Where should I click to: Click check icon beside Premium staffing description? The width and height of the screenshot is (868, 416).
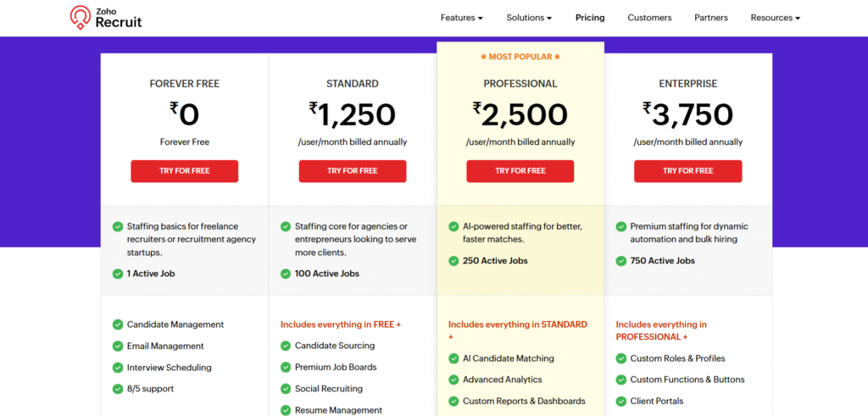point(621,226)
